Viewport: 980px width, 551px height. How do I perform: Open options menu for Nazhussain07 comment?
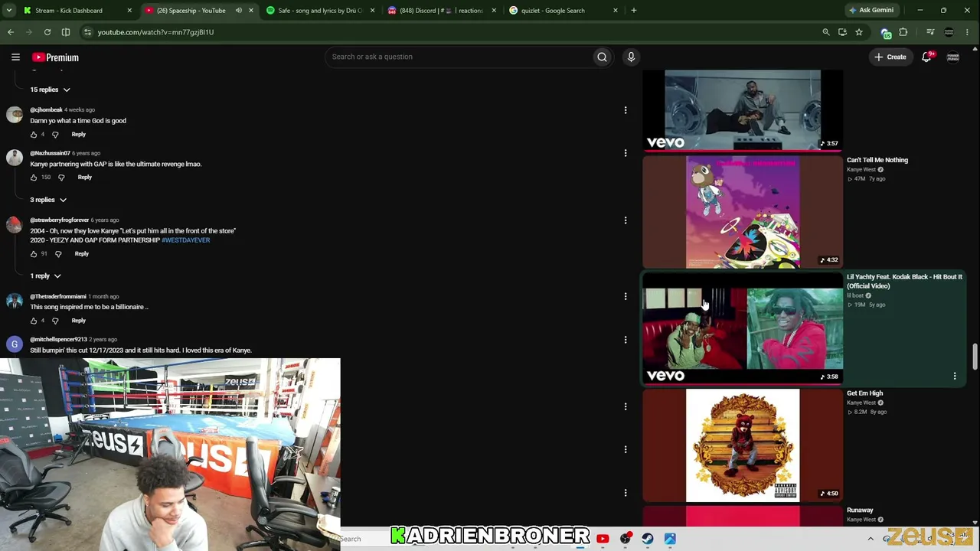pos(626,153)
